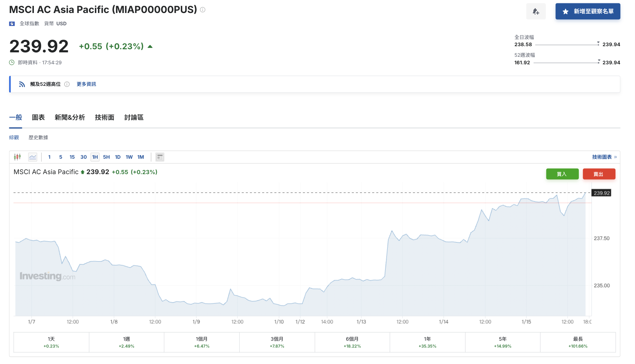This screenshot has height=364, width=635.
Task: Set chart interval to 5 minutes
Action: (x=61, y=157)
